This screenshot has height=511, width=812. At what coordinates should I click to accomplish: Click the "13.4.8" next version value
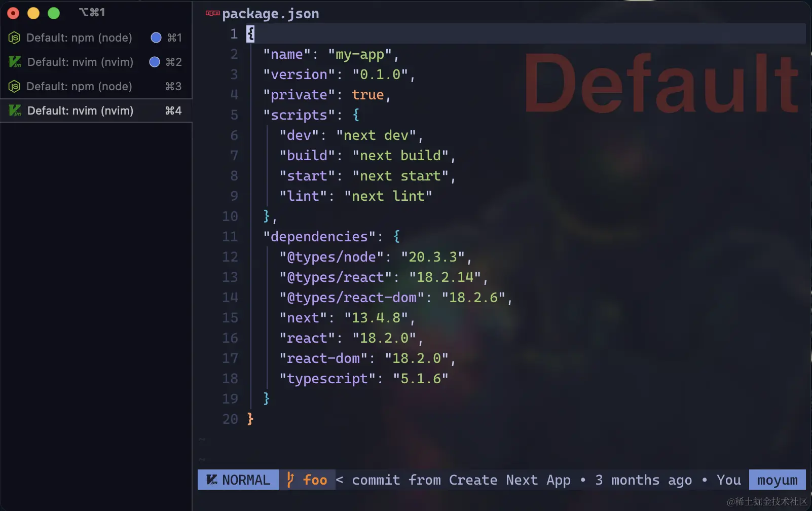(x=376, y=318)
